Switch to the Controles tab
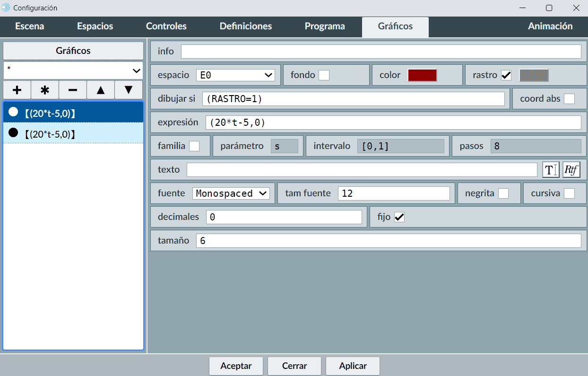Viewport: 588px width, 376px height. tap(166, 26)
